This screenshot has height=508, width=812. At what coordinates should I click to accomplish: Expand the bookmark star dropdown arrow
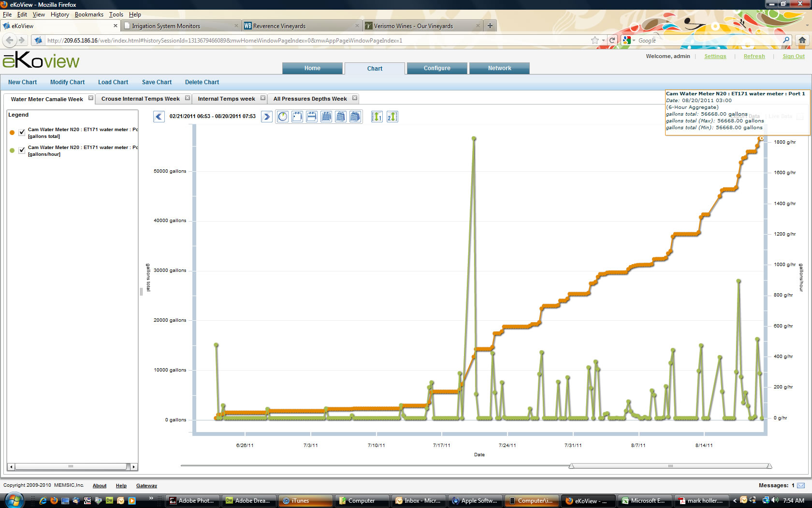pyautogui.click(x=603, y=41)
